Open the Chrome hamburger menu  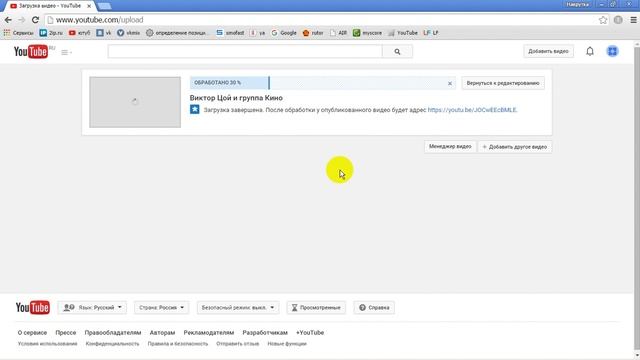tap(633, 20)
